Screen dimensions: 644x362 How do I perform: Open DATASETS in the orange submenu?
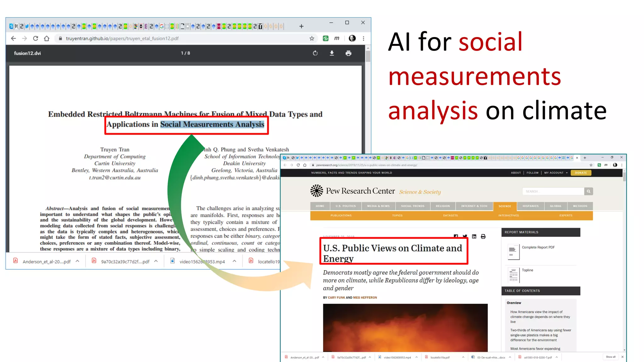point(450,216)
